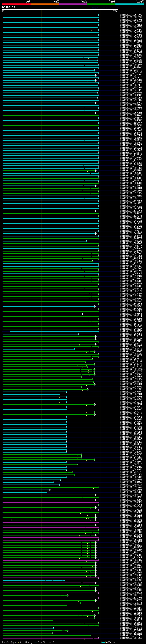Click the cyan alignment bar of UniRef100_Q43437

pyautogui.click(x=51, y=37)
